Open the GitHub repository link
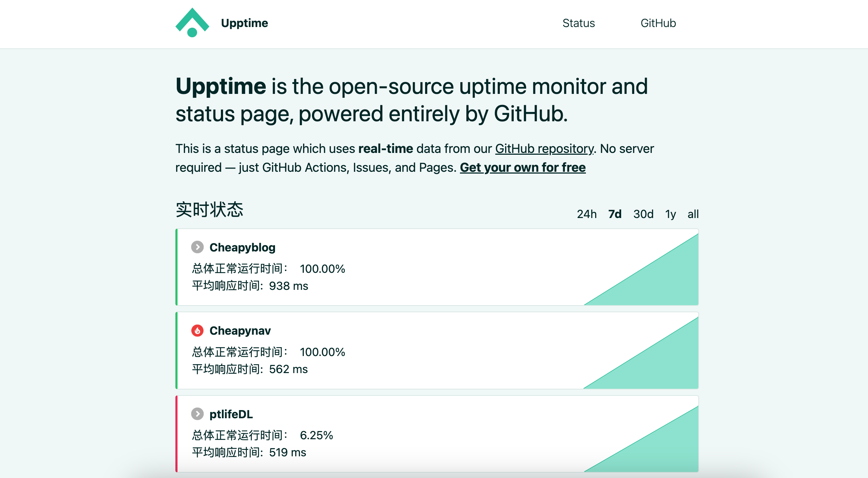868x478 pixels. point(544,149)
